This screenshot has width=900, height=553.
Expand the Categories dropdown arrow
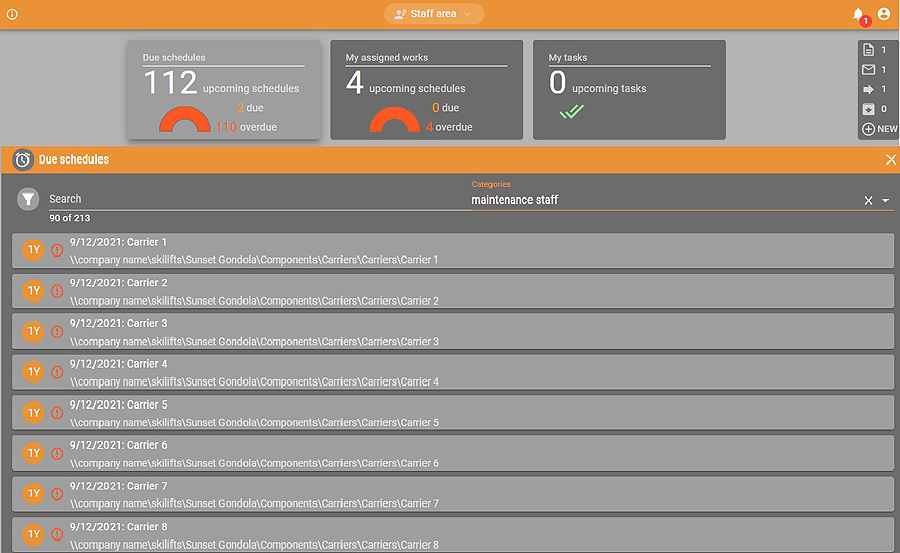point(886,201)
